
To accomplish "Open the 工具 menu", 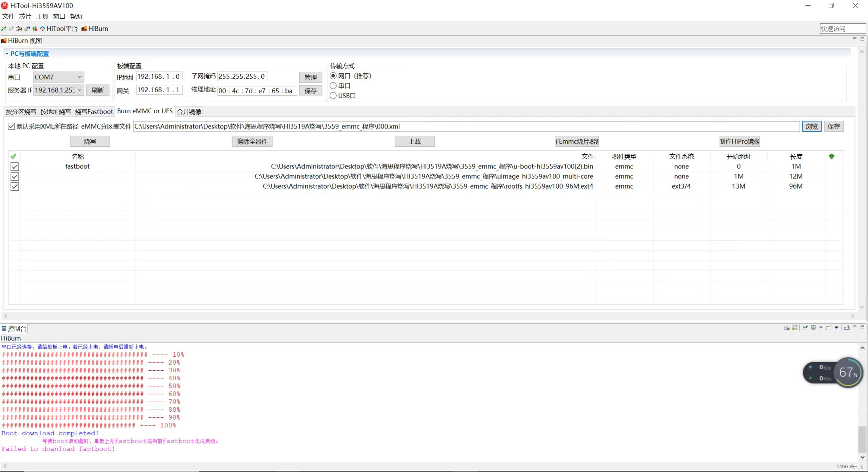I will [42, 16].
